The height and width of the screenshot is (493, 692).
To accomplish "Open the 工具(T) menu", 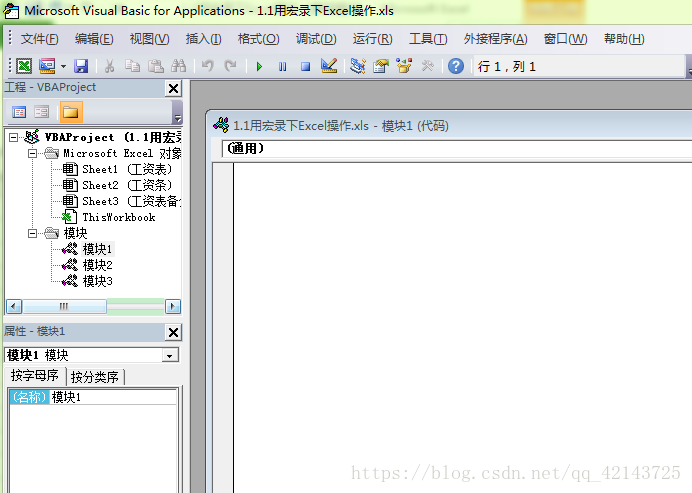I will point(428,39).
